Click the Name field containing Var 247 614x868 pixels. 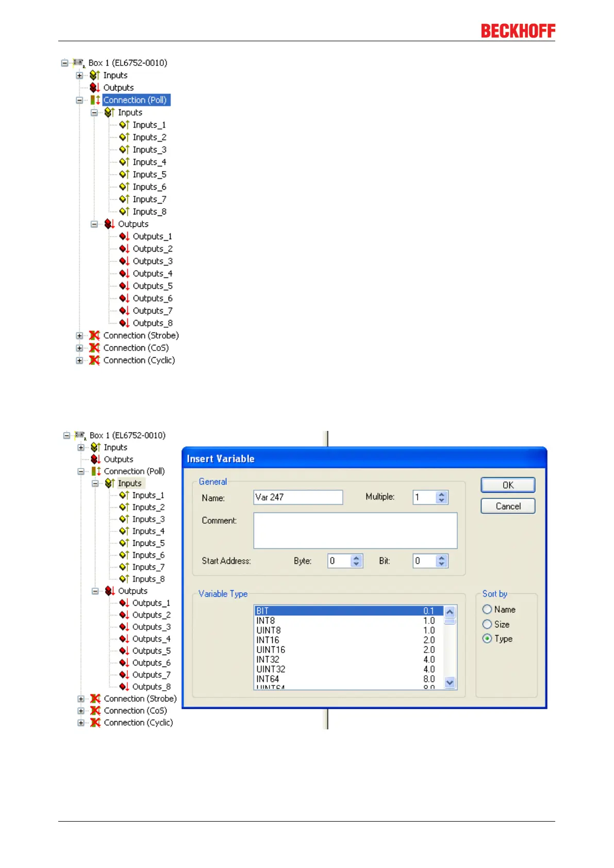[x=298, y=497]
